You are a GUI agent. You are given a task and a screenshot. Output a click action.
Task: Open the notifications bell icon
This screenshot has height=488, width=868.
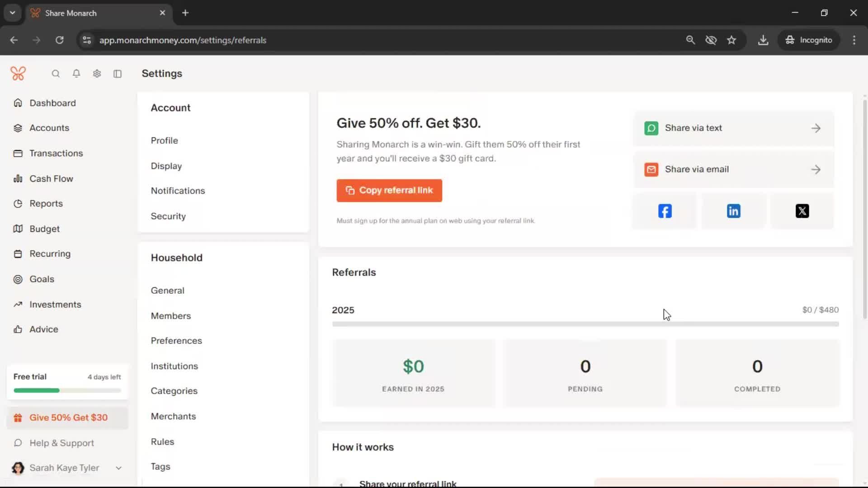point(76,74)
